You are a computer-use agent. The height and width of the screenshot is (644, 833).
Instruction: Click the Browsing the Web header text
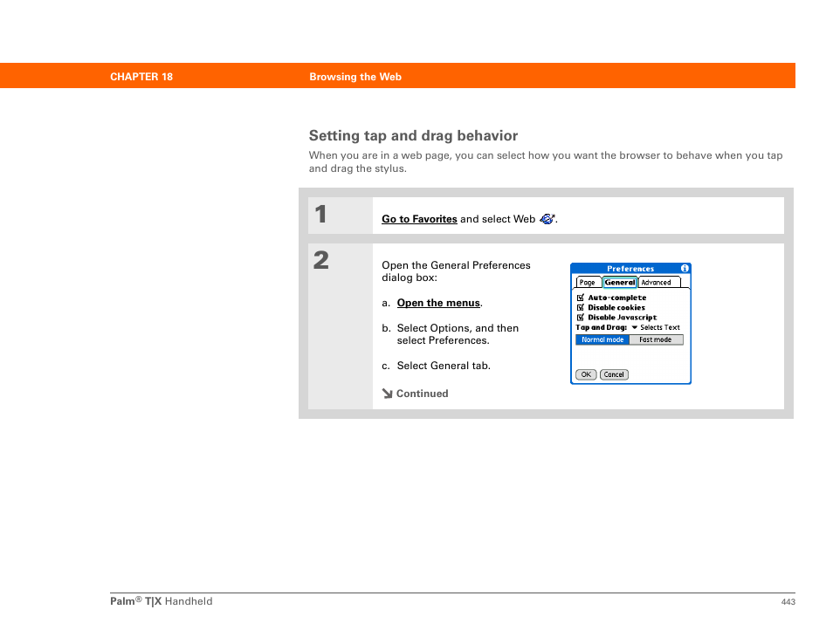(355, 77)
